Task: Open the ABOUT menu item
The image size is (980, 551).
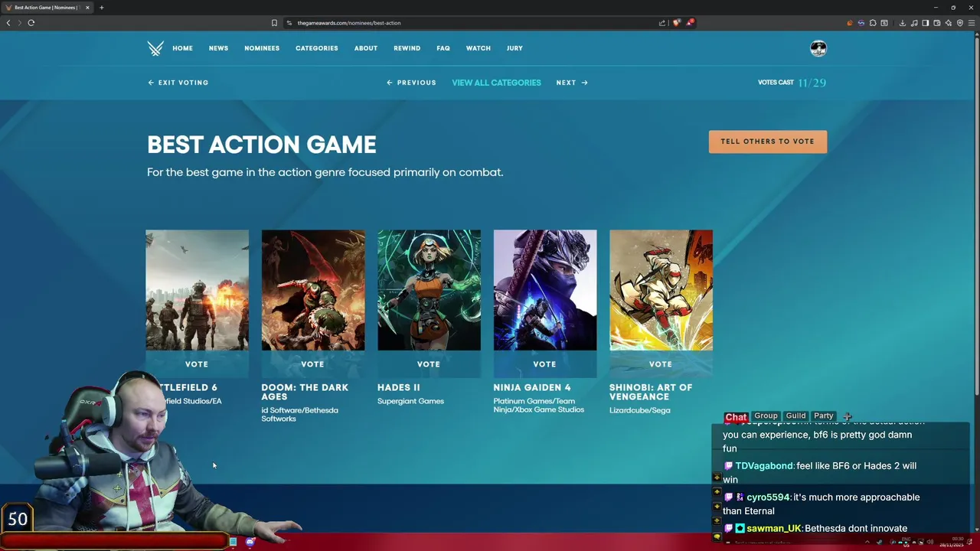Action: click(x=366, y=48)
